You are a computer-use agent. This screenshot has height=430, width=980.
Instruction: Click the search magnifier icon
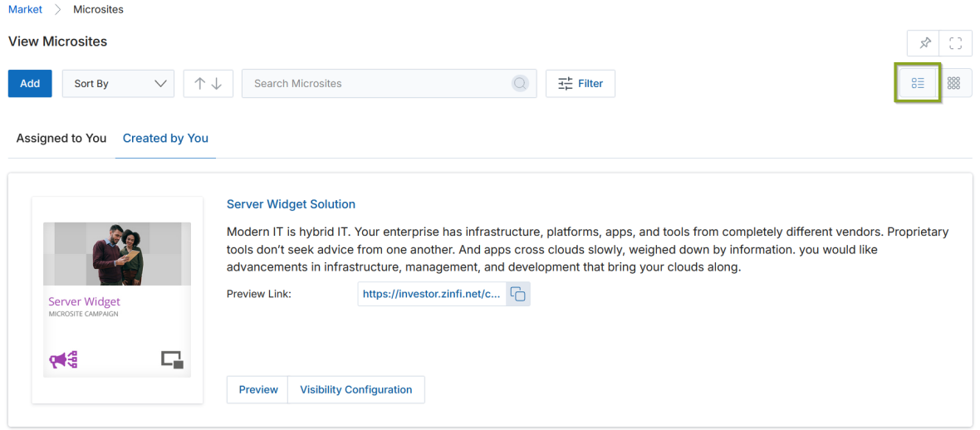pos(520,83)
